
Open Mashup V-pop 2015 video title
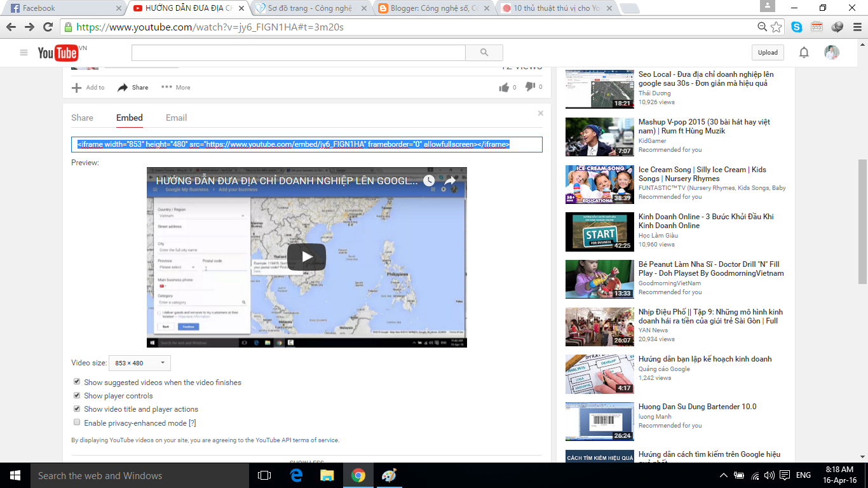click(x=704, y=126)
